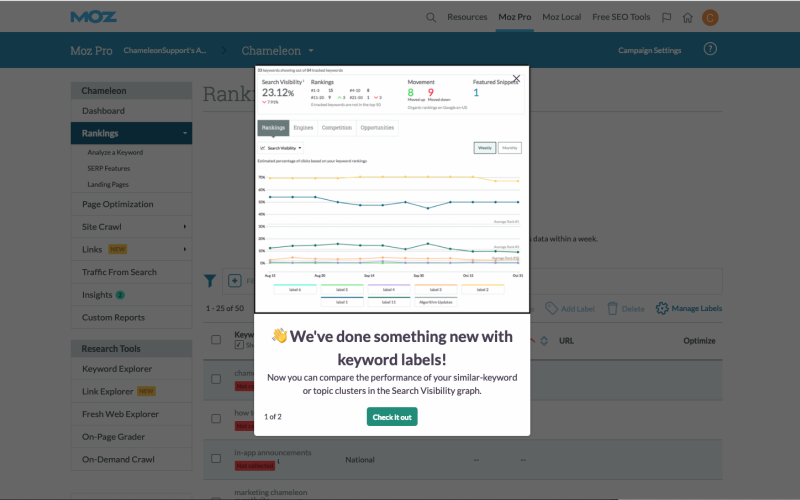Open Free SEO Tools menu

tap(621, 17)
